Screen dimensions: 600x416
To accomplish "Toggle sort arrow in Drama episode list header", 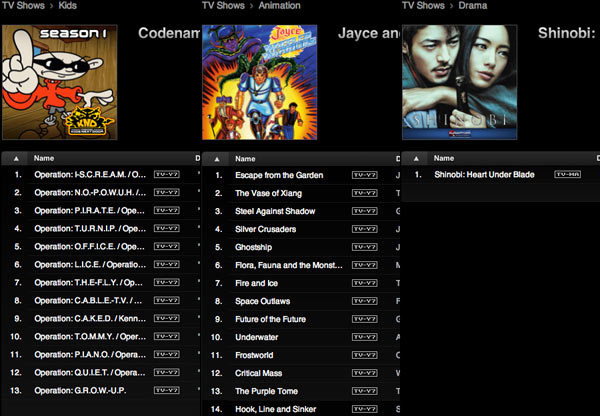I will [417, 158].
